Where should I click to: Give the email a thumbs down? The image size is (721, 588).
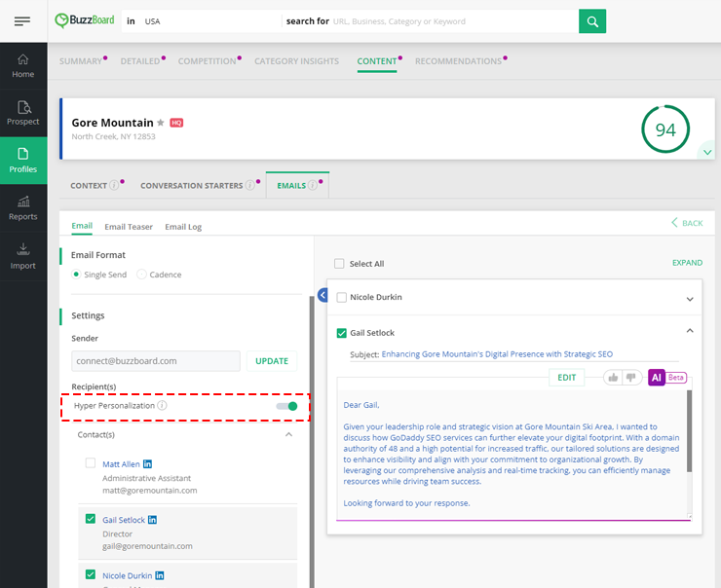pyautogui.click(x=631, y=378)
